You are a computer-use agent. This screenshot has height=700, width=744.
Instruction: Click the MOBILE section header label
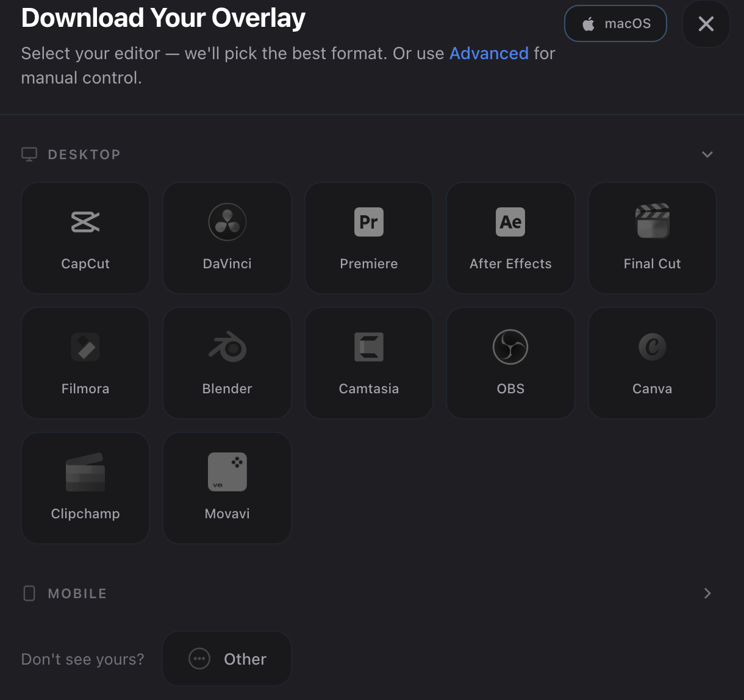click(77, 593)
